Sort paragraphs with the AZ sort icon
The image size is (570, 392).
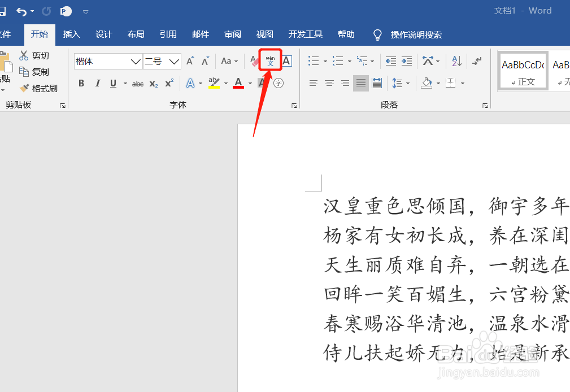[x=455, y=60]
